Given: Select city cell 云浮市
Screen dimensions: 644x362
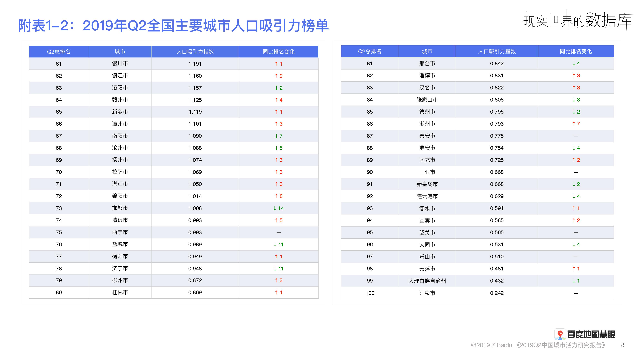Looking at the screenshot, I should (x=427, y=269).
